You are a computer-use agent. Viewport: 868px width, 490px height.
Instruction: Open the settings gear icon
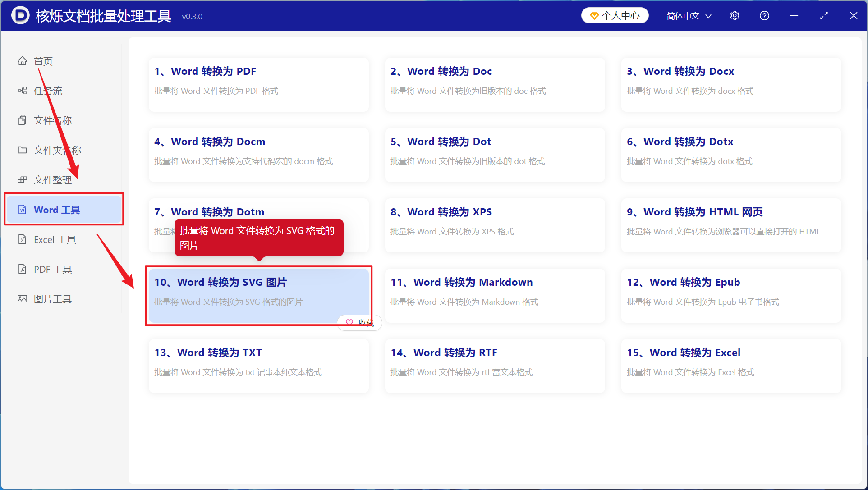(x=735, y=16)
